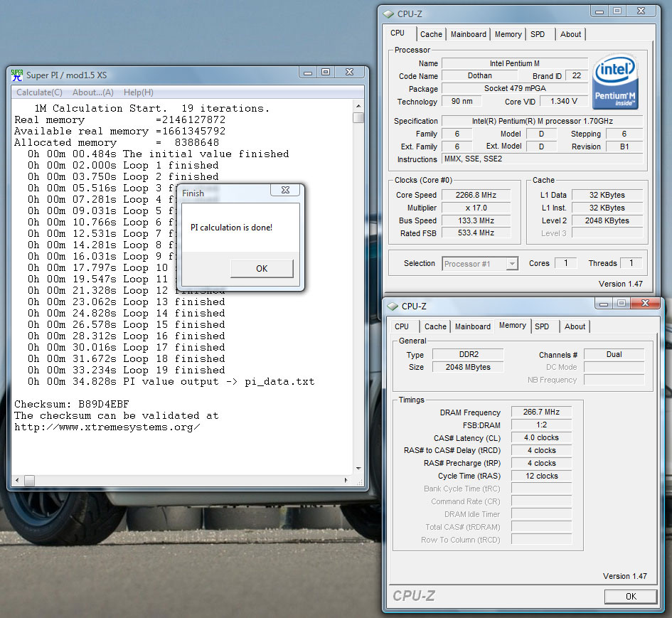Close the upper CPU-Z window
672x618 pixels.
(641, 11)
